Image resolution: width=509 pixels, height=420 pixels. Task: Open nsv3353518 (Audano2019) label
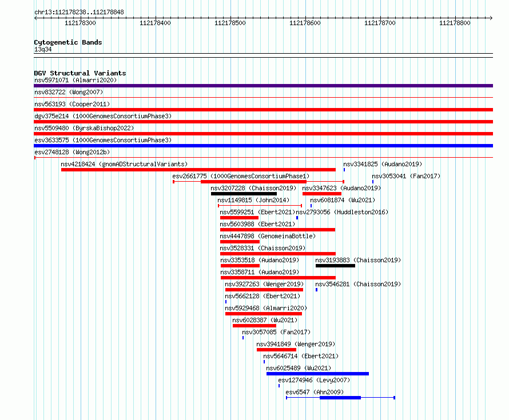click(260, 260)
